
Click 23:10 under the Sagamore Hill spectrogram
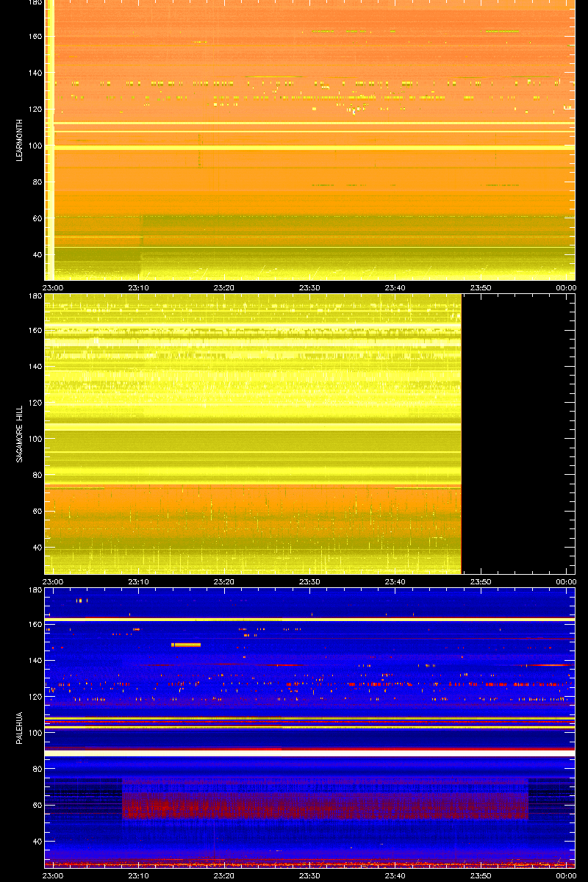coord(139,581)
